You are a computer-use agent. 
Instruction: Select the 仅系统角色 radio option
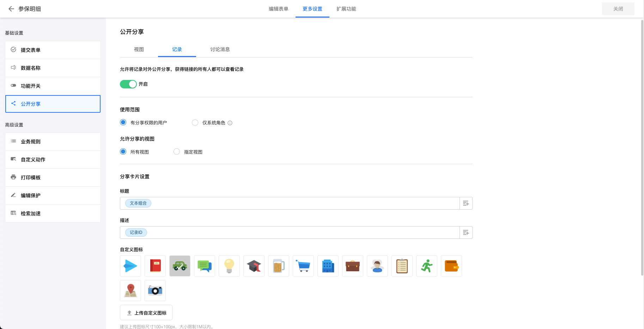click(195, 123)
